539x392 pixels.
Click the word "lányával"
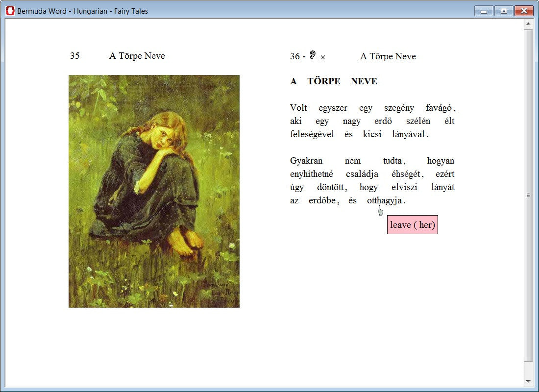tap(408, 134)
